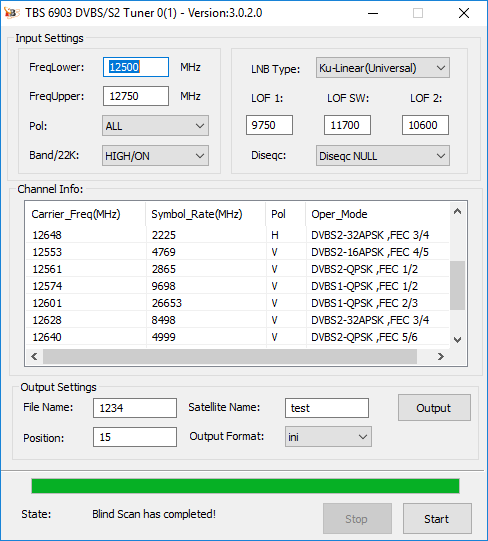Click the Start button
The width and height of the screenshot is (488, 541).
437,519
